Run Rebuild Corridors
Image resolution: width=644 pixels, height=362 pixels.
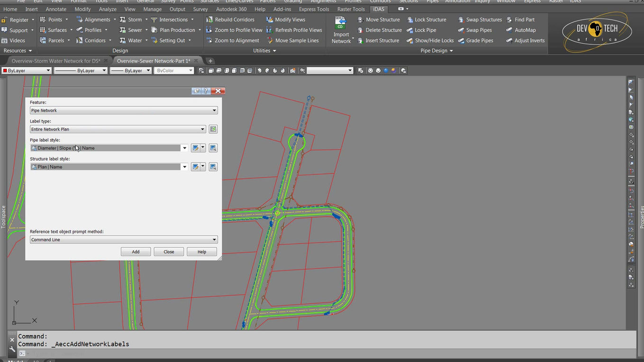[230, 19]
